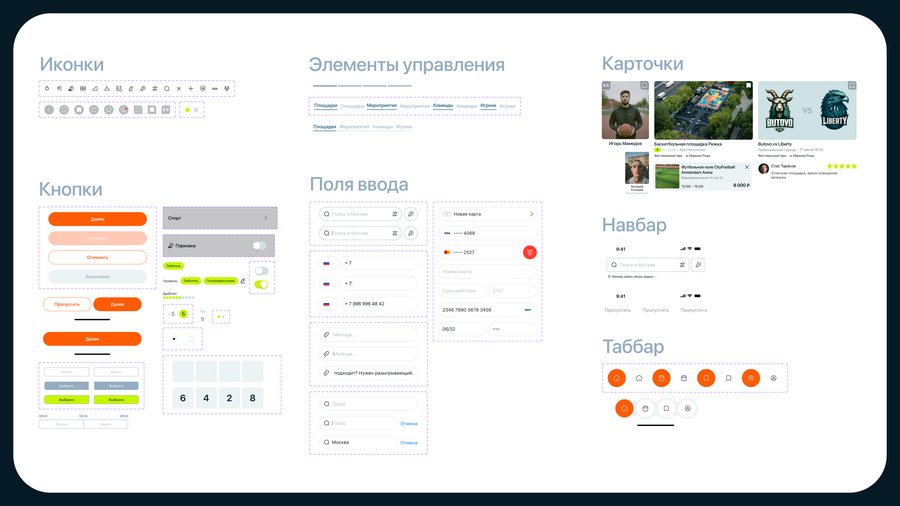Click the expiry field showing 06/32
Image resolution: width=900 pixels, height=506 pixels.
[462, 329]
